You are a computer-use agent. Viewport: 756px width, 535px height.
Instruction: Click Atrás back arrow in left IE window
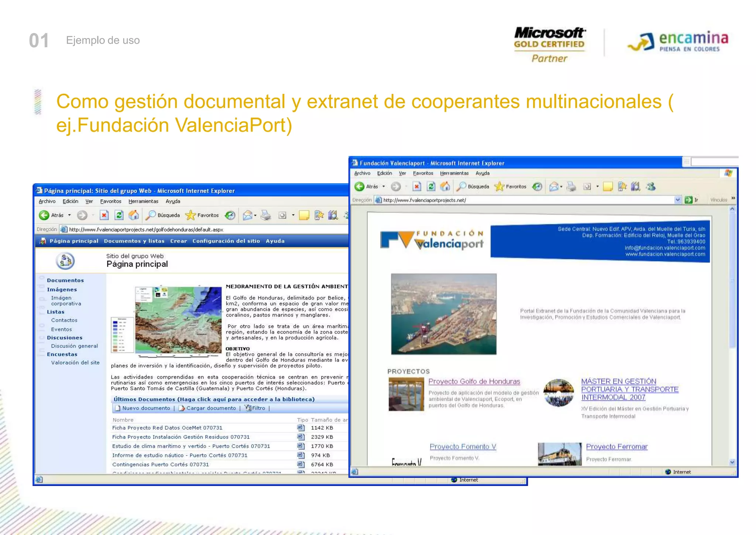pos(44,215)
